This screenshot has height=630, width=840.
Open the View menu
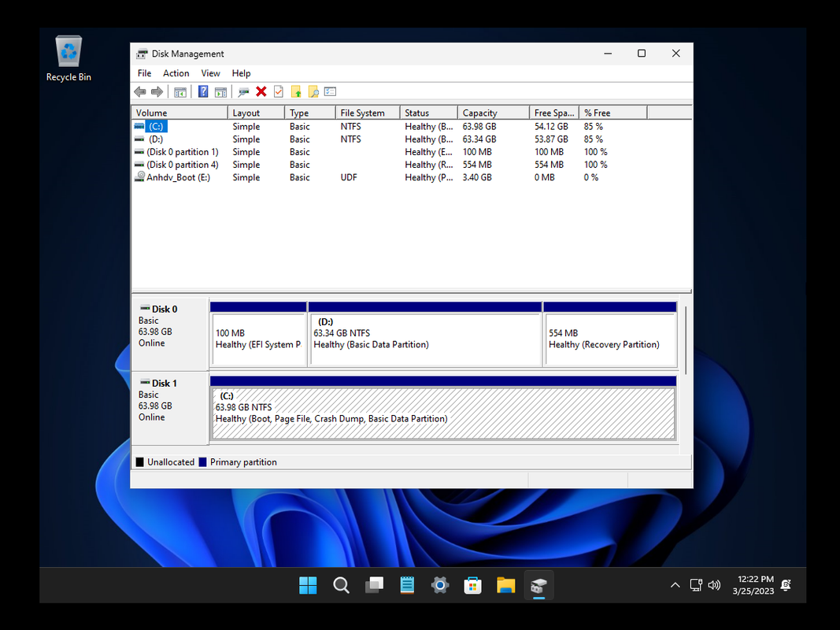click(210, 73)
